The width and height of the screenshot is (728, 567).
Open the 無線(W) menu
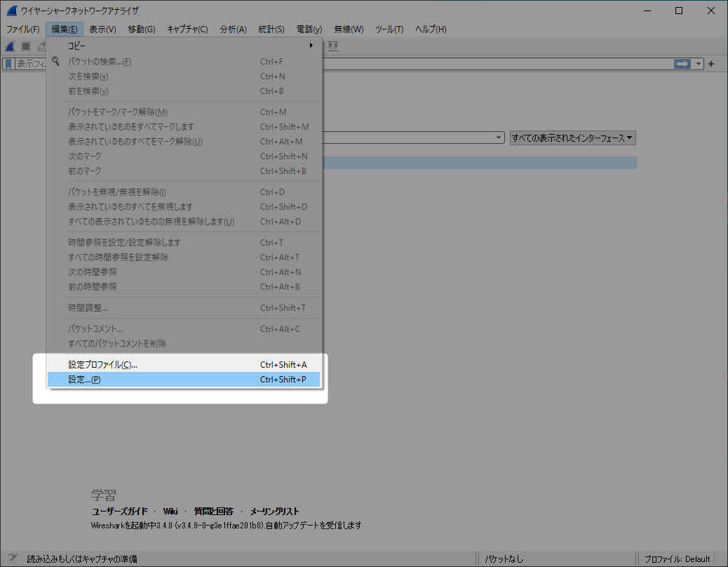click(349, 29)
